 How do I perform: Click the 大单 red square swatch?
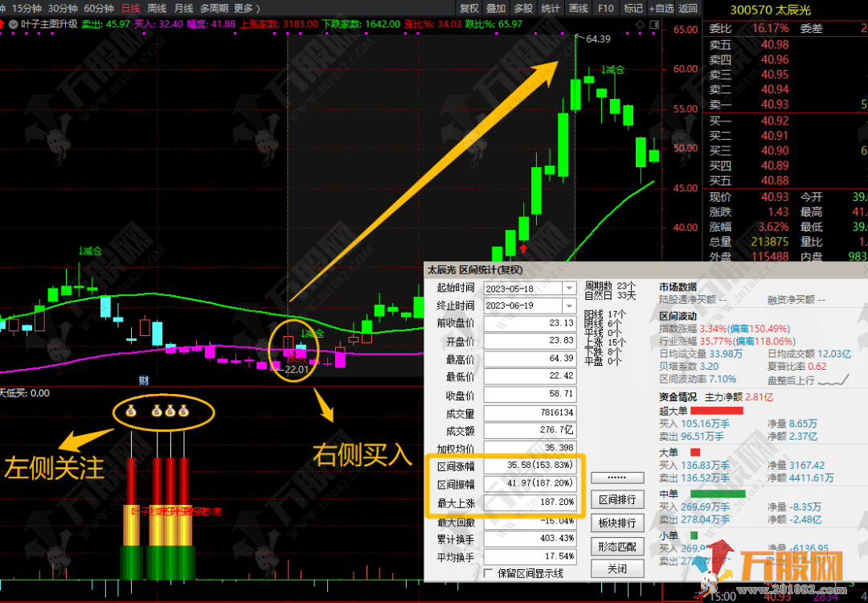pos(695,453)
